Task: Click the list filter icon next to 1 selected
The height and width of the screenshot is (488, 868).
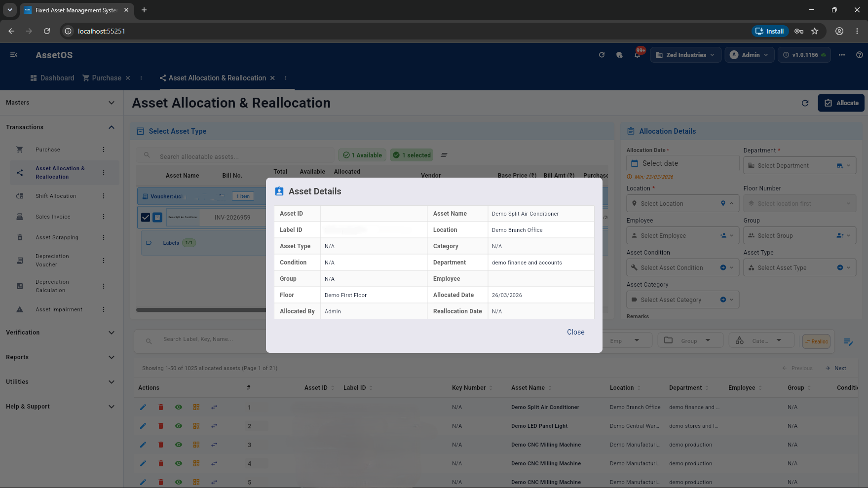Action: 444,155
